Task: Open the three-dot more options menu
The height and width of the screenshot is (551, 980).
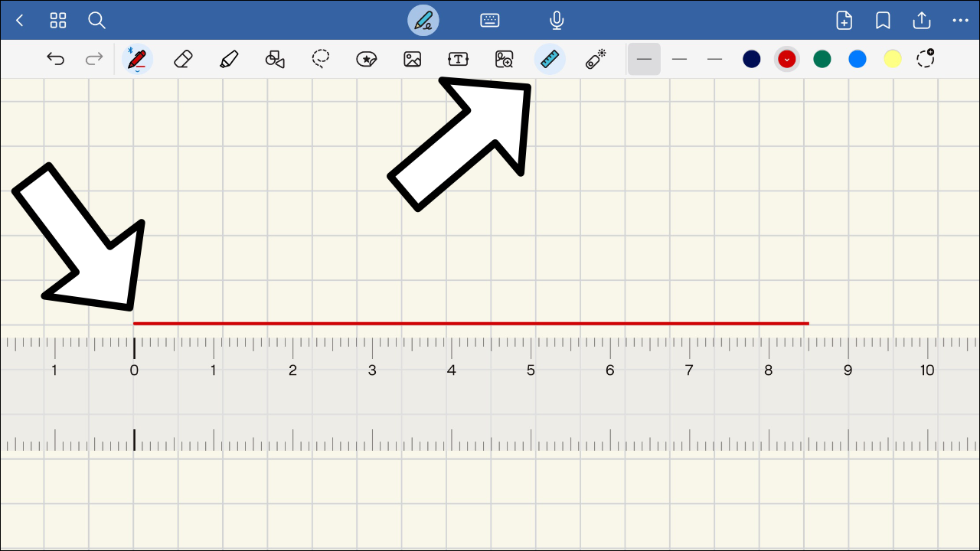Action: [960, 21]
